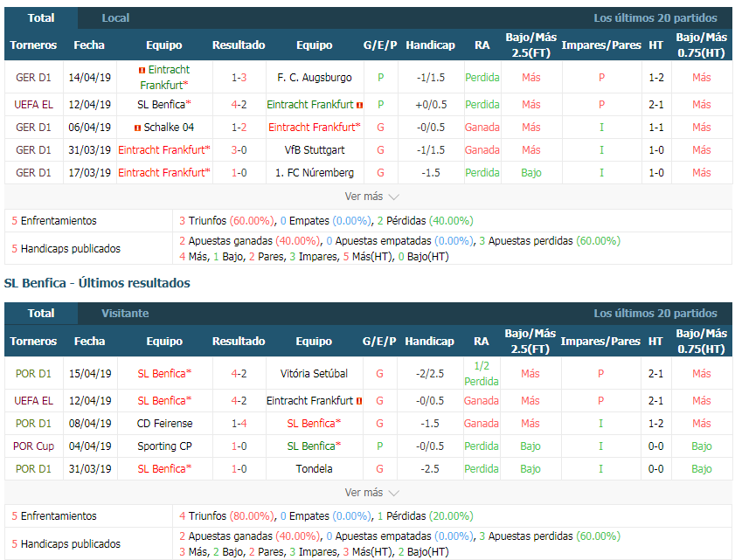Image resolution: width=735 pixels, height=560 pixels.
Task: Select Total tab in SL Benfica section
Action: [x=41, y=314]
